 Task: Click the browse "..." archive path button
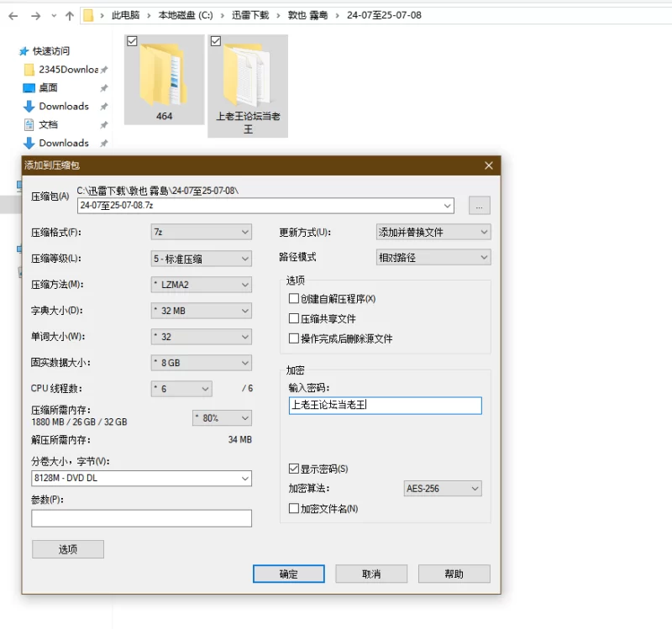pyautogui.click(x=479, y=206)
